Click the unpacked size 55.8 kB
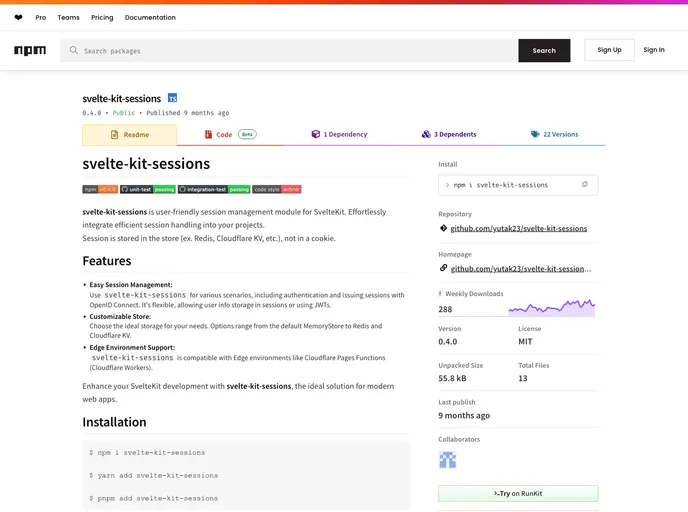The image size is (688, 512). coord(452,378)
